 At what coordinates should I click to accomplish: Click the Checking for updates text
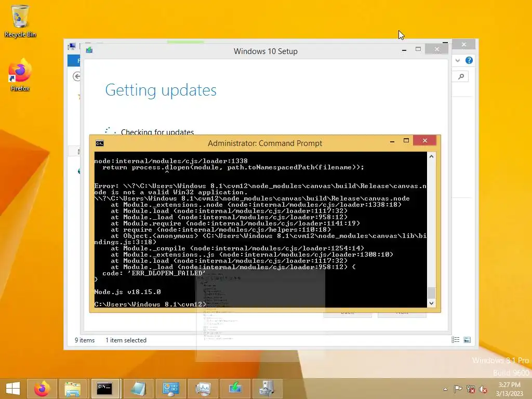[157, 131]
